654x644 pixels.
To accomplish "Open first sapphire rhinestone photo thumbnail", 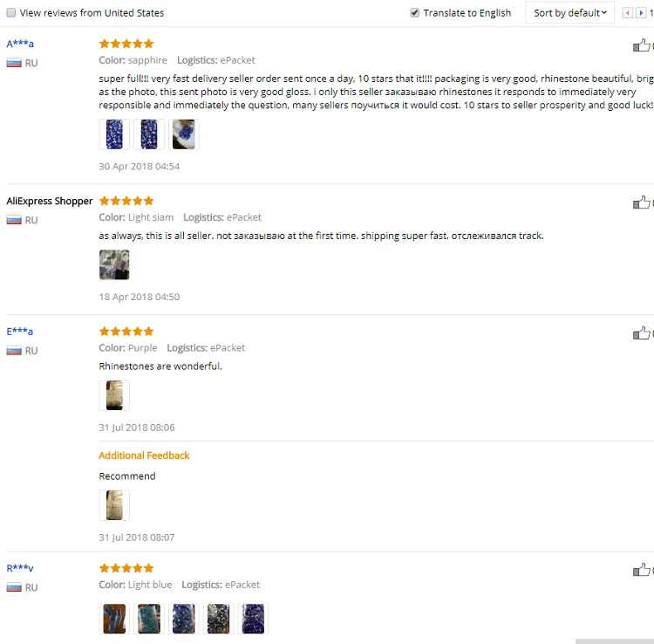I will 114,134.
